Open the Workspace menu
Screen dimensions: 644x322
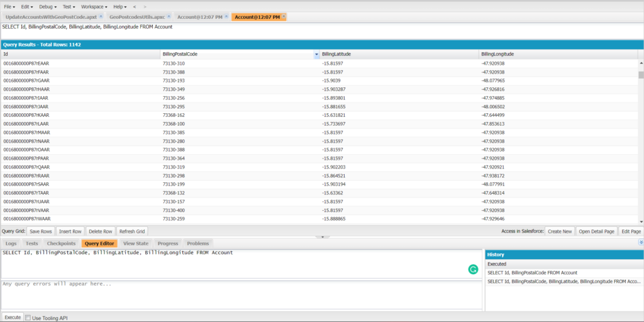click(x=94, y=7)
